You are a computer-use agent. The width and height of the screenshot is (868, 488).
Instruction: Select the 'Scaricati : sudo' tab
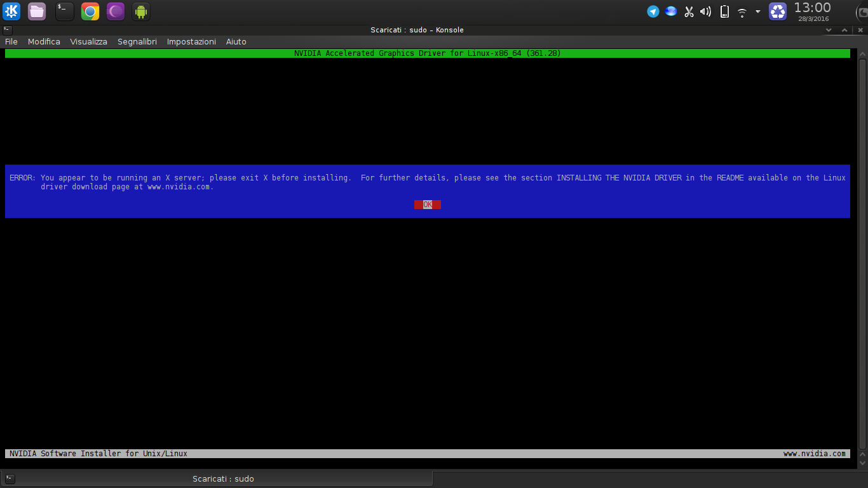(223, 478)
